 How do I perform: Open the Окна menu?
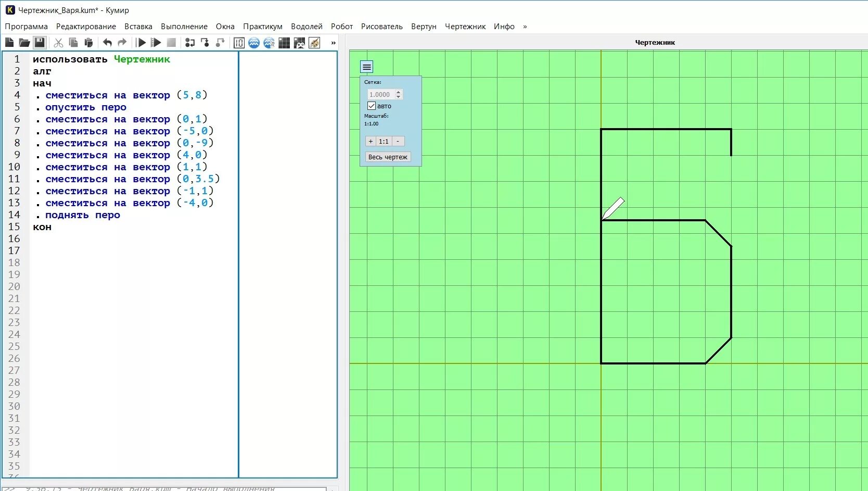tap(225, 27)
